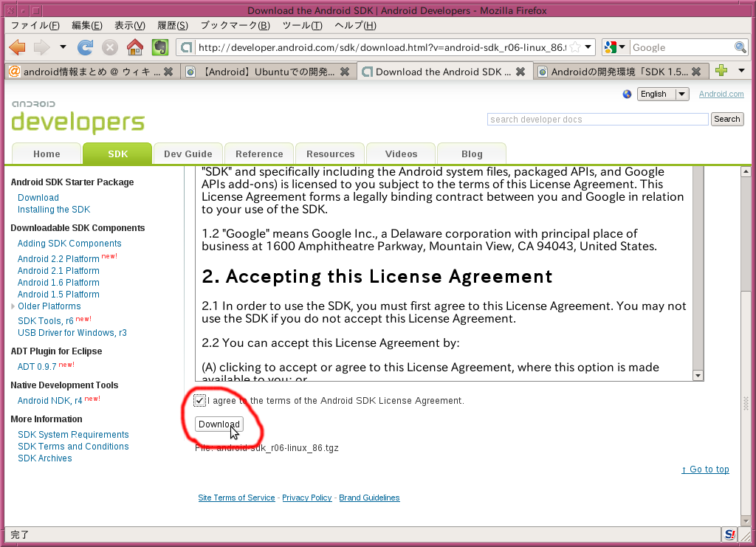The height and width of the screenshot is (547, 756).
Task: Click the android developers logo
Action: 77,117
